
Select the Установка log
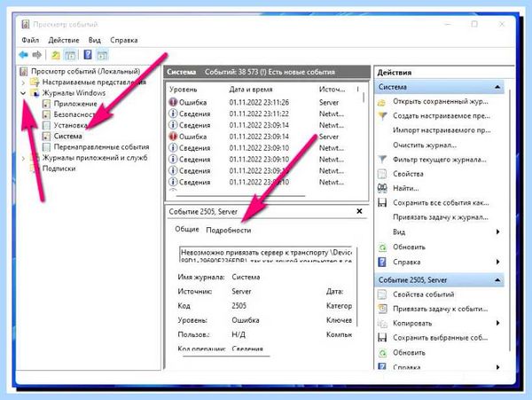71,125
